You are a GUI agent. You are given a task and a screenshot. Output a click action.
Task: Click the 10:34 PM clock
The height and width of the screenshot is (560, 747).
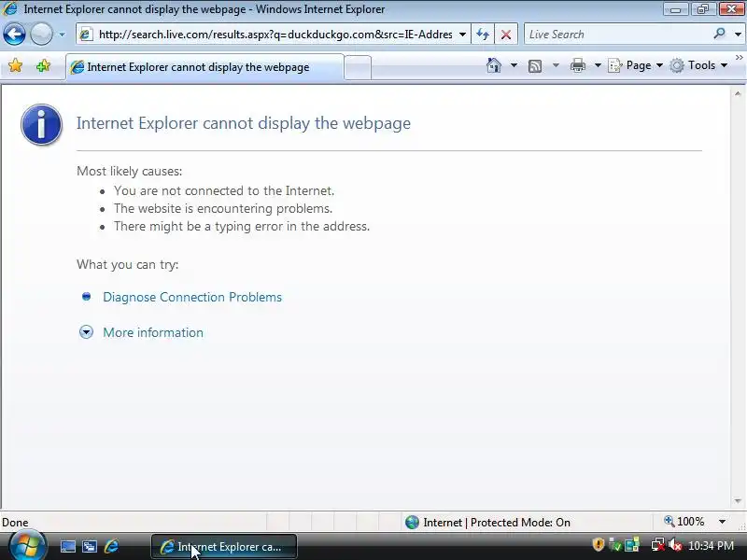pyautogui.click(x=711, y=545)
